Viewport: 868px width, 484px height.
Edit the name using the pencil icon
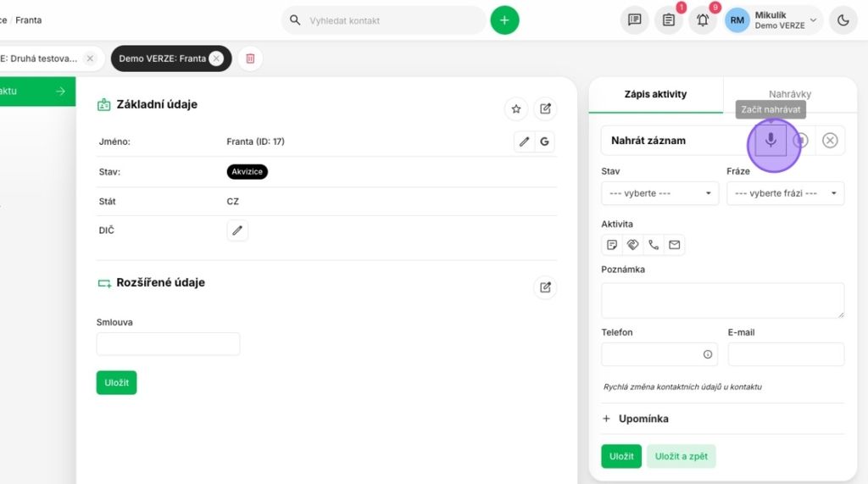point(524,142)
